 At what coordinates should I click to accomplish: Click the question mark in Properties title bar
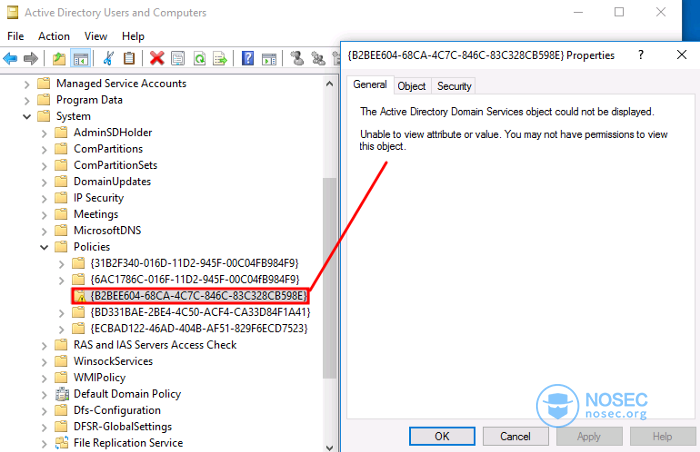(641, 55)
